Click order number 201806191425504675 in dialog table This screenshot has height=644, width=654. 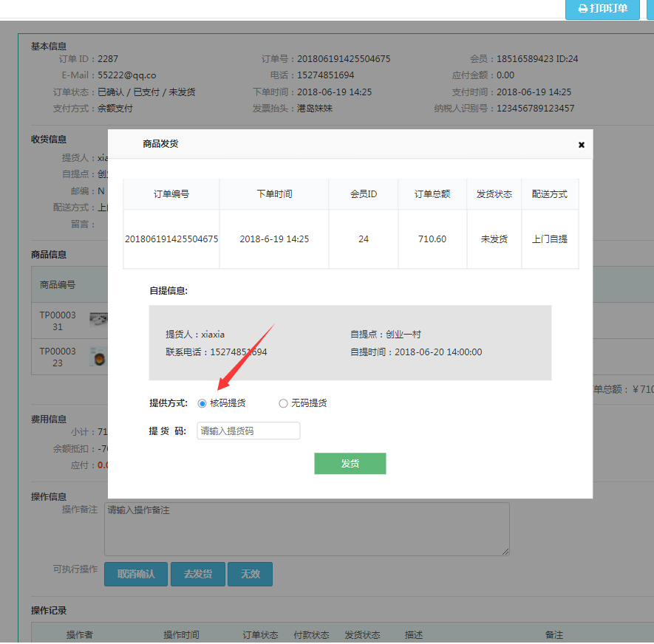(171, 239)
